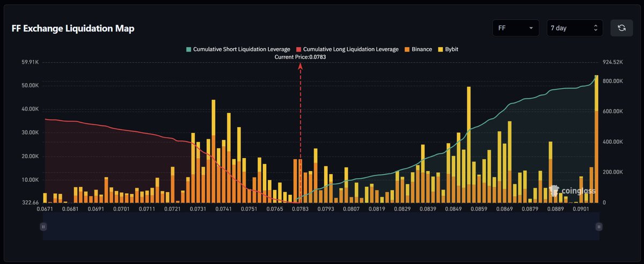
Task: Click x-axis label 0.0819
Action: 377,208
